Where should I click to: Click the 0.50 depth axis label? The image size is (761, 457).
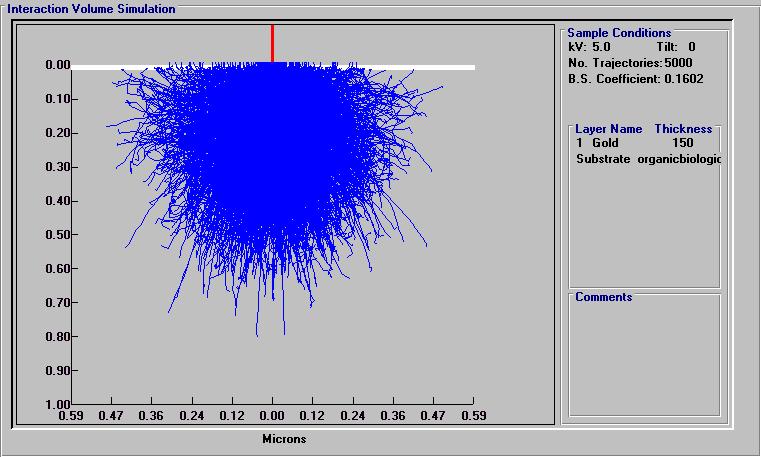pos(58,235)
